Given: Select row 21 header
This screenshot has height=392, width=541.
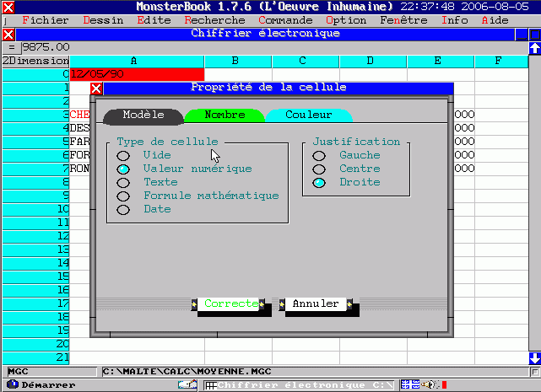Looking at the screenshot, I should point(35,358).
